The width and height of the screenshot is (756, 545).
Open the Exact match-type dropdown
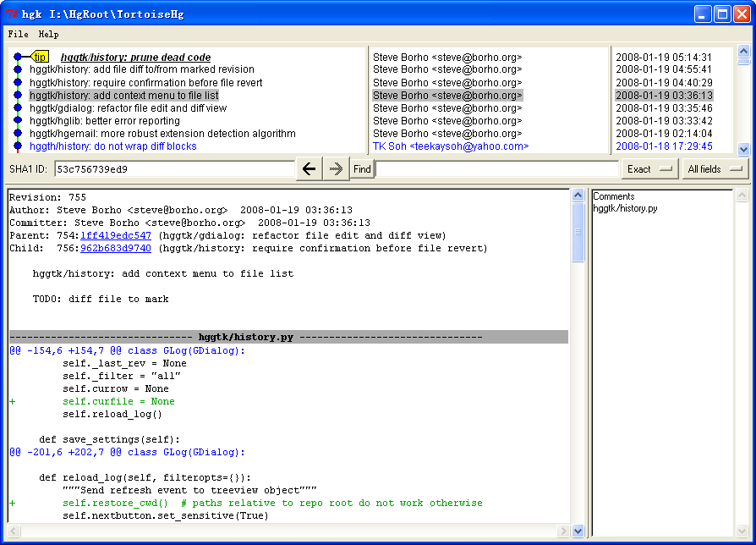[649, 168]
